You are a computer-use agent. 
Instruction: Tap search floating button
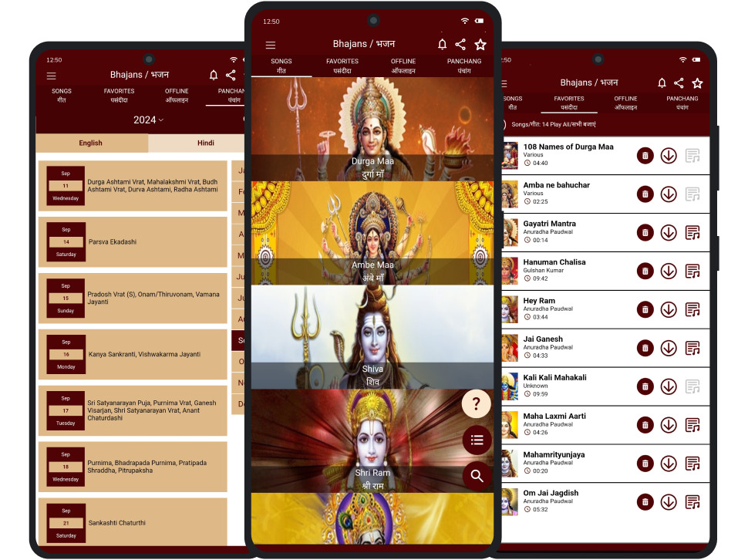(x=477, y=476)
